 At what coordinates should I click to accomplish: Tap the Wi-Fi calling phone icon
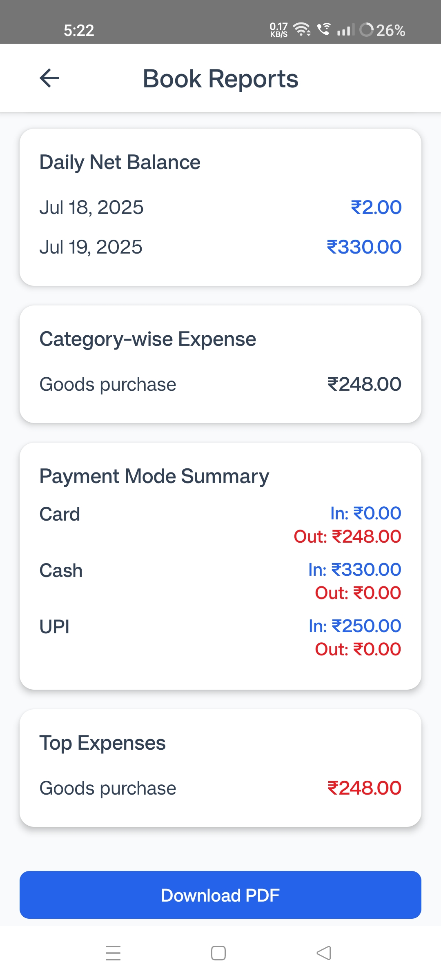point(324,29)
